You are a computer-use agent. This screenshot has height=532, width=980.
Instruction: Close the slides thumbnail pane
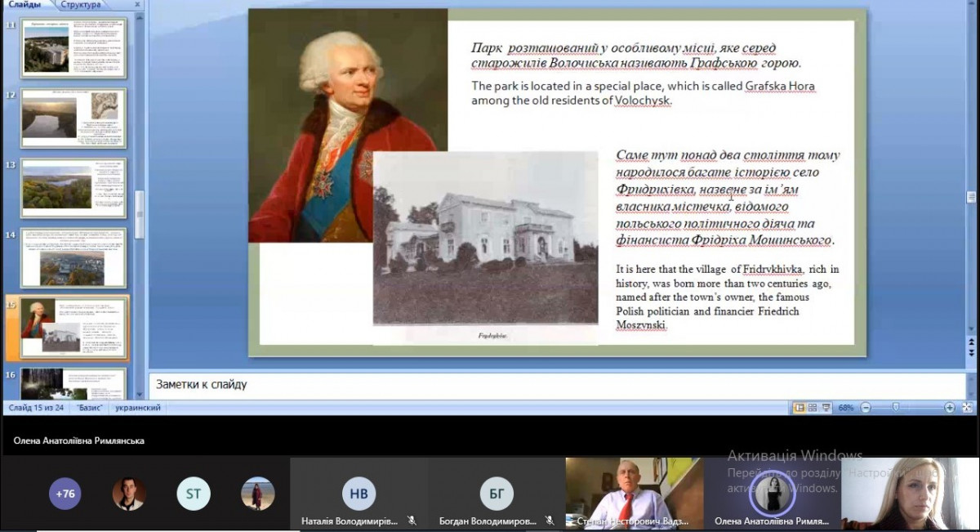(x=136, y=4)
